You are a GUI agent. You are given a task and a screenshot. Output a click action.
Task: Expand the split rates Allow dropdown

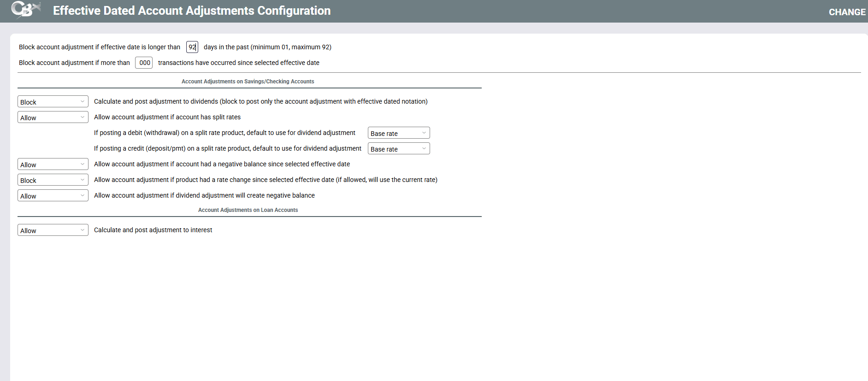pos(53,117)
